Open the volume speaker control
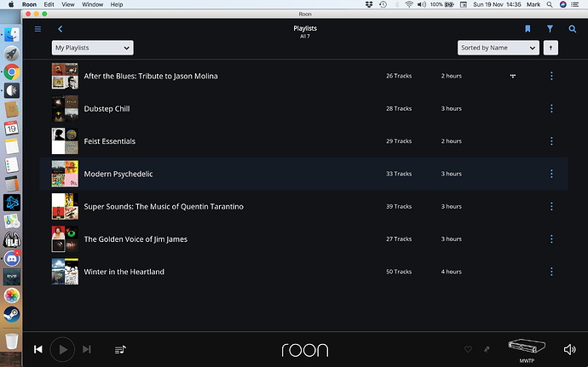The height and width of the screenshot is (367, 588). pos(569,349)
